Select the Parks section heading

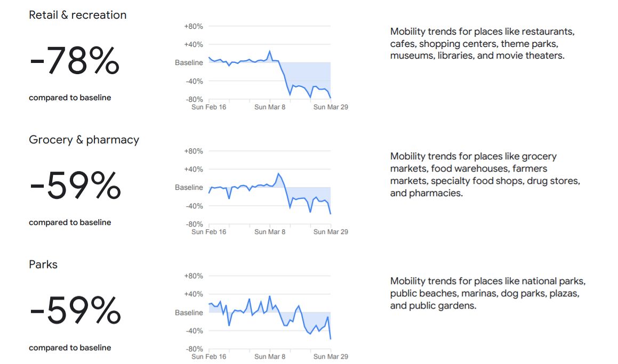[43, 264]
